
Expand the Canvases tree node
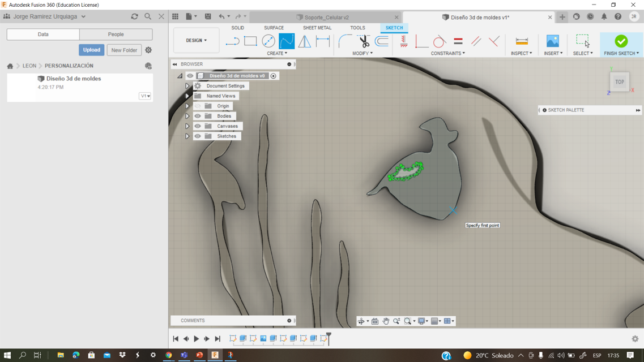pyautogui.click(x=187, y=126)
